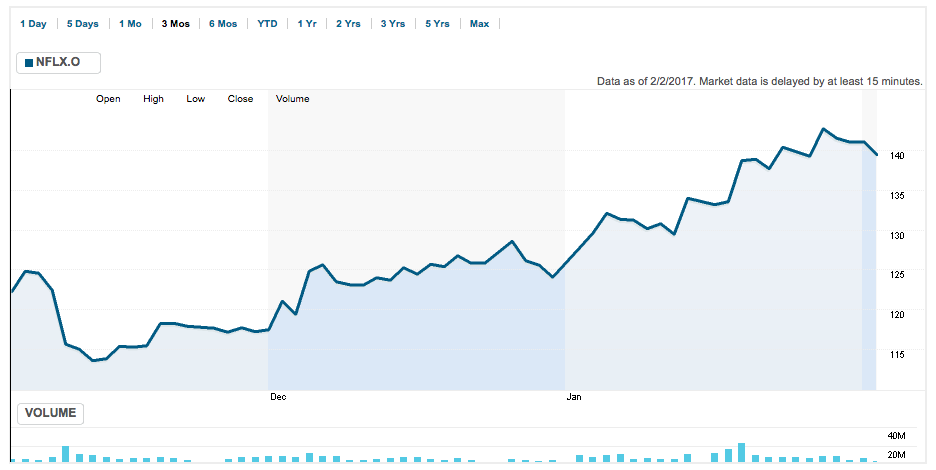Click the Dec marker on the timeline
936x470 pixels.
278,397
